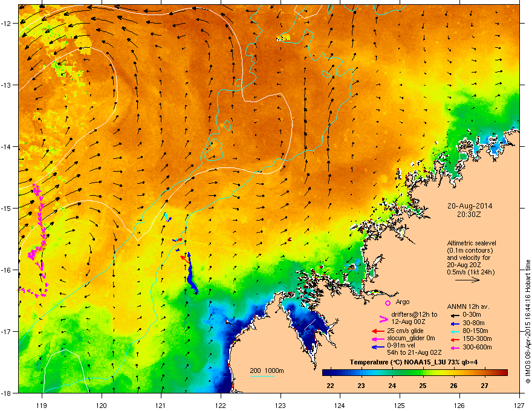
Task: Click the date label 20-Aug-2014
Action: pos(470,206)
